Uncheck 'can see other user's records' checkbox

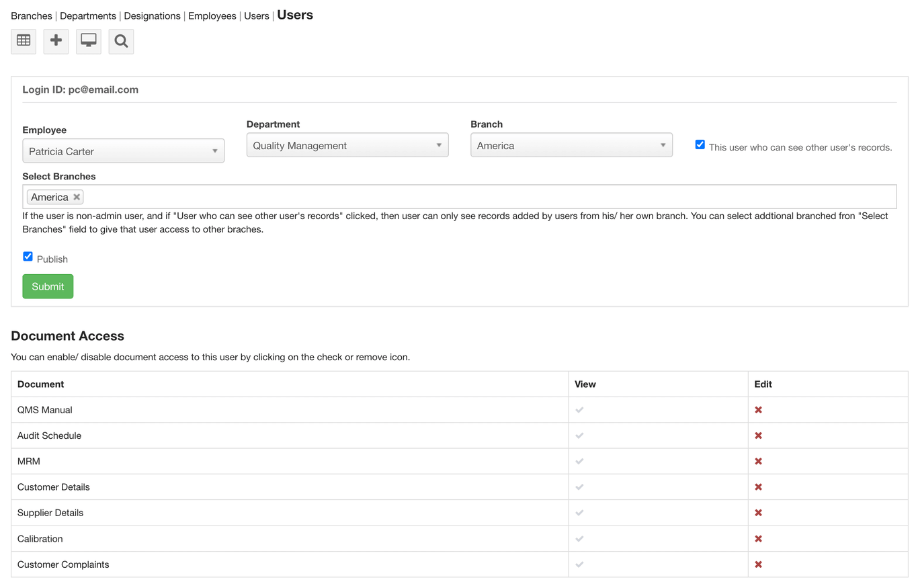click(x=700, y=144)
